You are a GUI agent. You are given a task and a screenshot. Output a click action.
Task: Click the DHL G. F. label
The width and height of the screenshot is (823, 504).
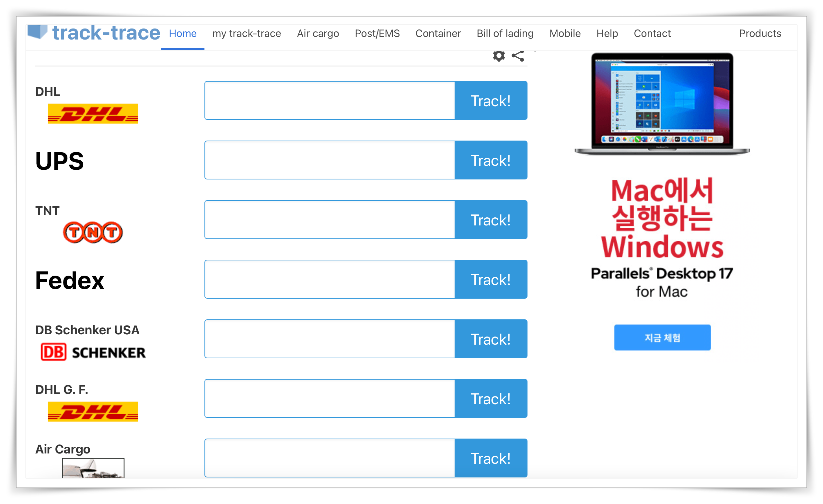point(62,390)
